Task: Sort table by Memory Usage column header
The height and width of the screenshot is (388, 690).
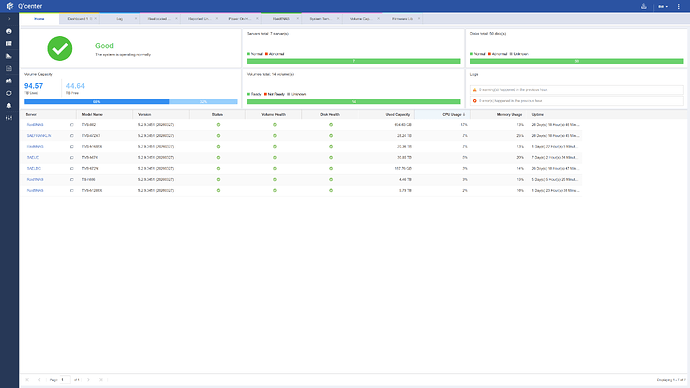Action: 499,114
